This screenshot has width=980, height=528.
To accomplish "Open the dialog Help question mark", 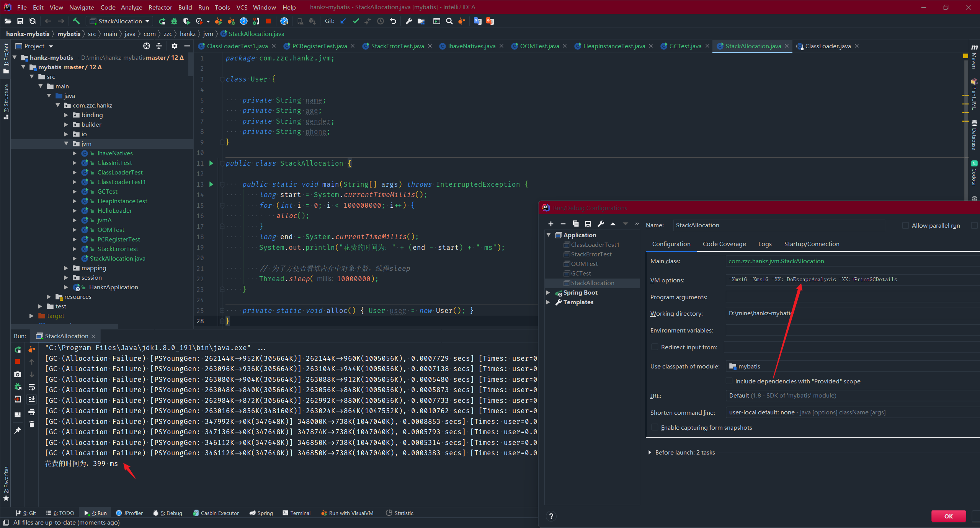I will pyautogui.click(x=551, y=516).
